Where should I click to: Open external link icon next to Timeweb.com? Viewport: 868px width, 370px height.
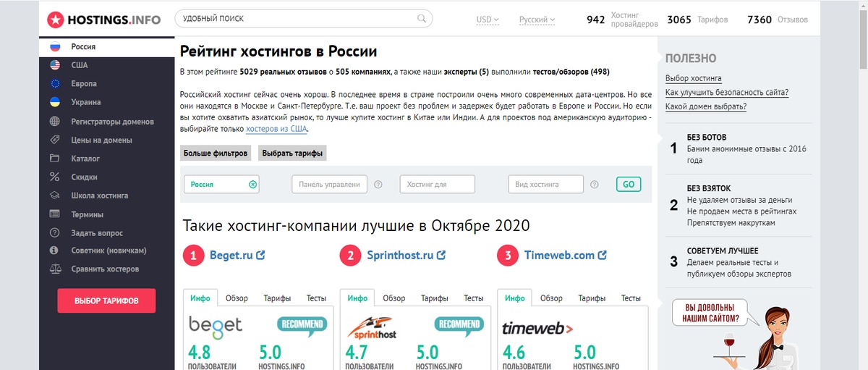602,256
